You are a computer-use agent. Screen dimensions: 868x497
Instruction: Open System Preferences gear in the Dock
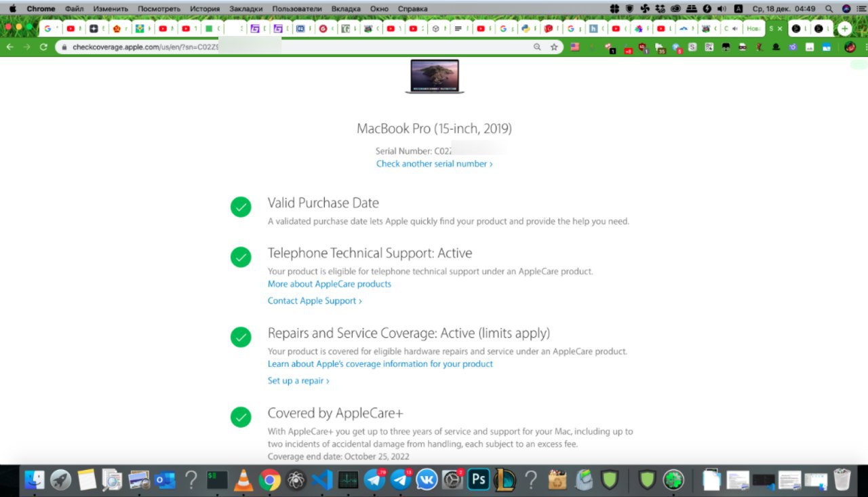pos(452,480)
